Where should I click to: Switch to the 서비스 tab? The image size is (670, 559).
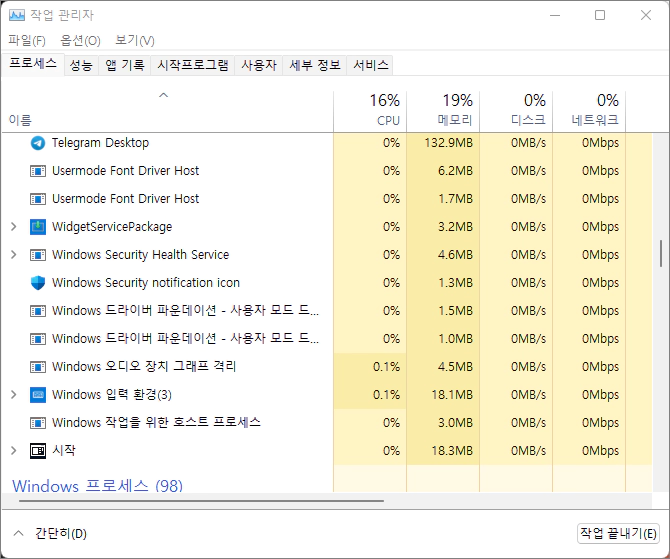(x=370, y=65)
